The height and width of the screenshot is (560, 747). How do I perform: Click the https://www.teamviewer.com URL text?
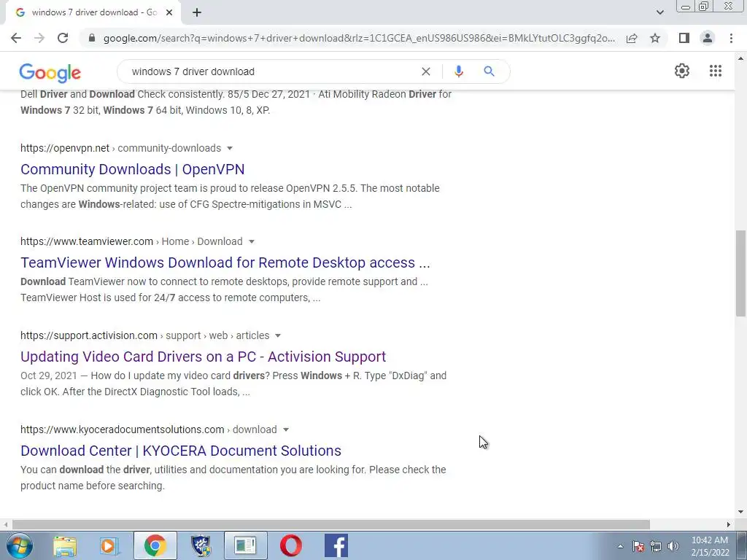click(x=87, y=241)
